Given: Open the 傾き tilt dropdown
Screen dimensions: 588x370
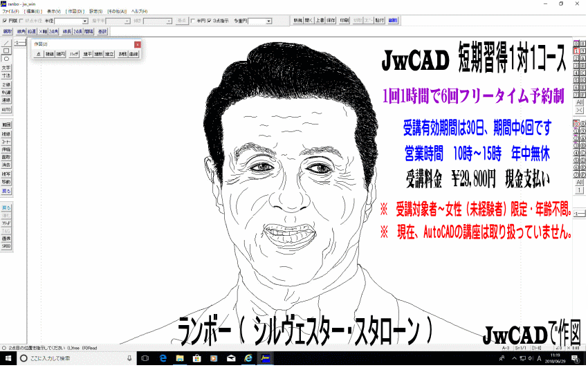Looking at the screenshot, I should [x=169, y=21].
